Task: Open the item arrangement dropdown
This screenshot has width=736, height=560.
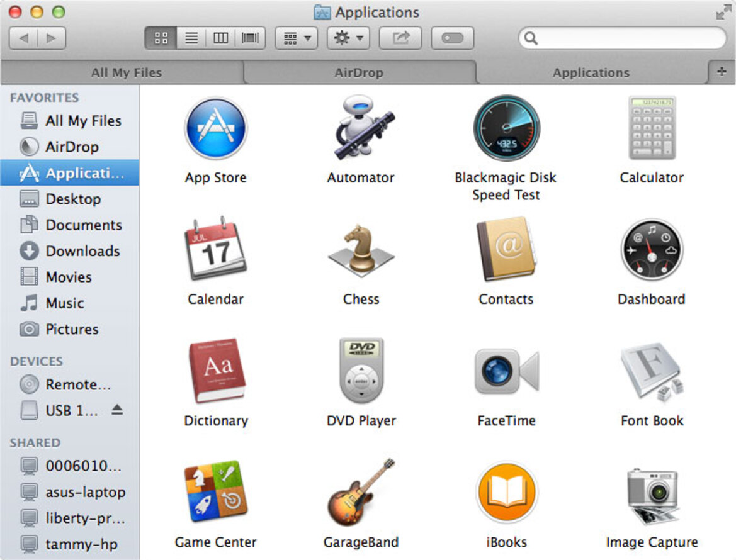Action: [x=297, y=38]
